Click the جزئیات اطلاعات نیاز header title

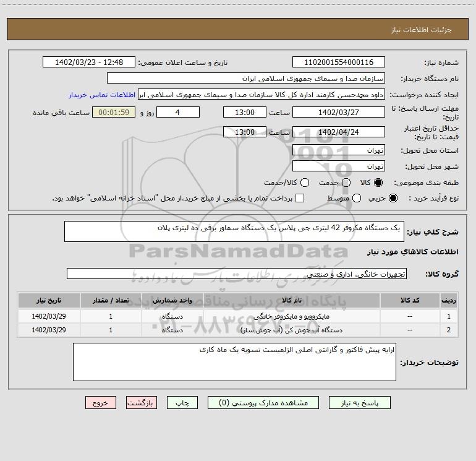point(422,30)
